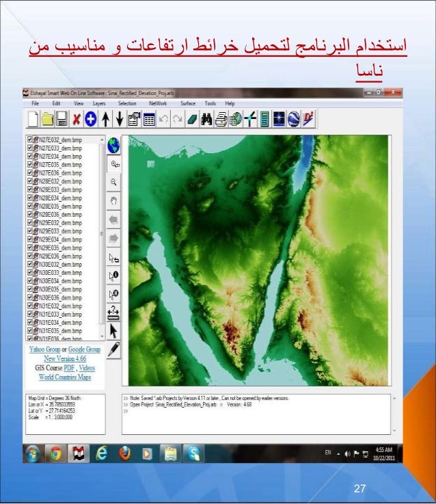Open the Layers menu
The height and width of the screenshot is (504, 436).
coord(99,103)
